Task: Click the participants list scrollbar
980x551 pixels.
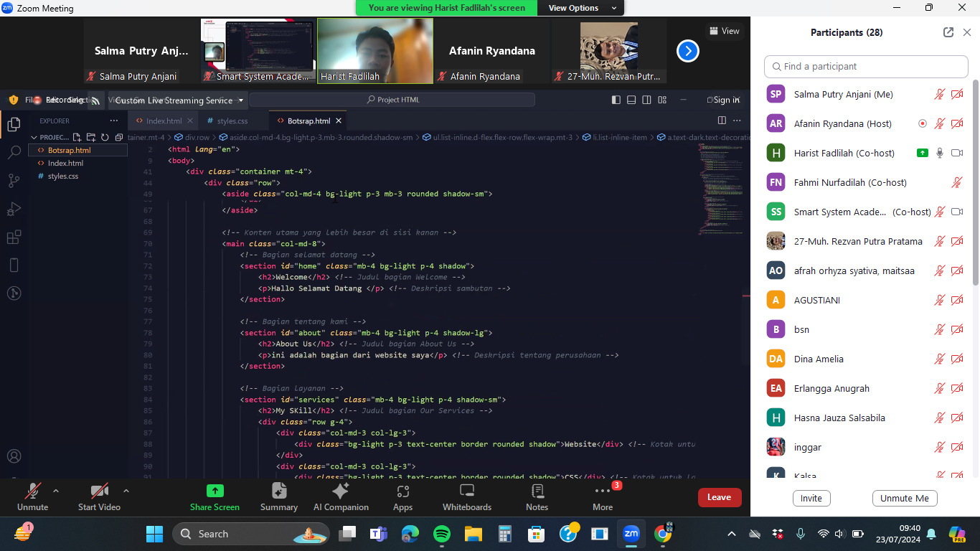Action: pos(975,182)
